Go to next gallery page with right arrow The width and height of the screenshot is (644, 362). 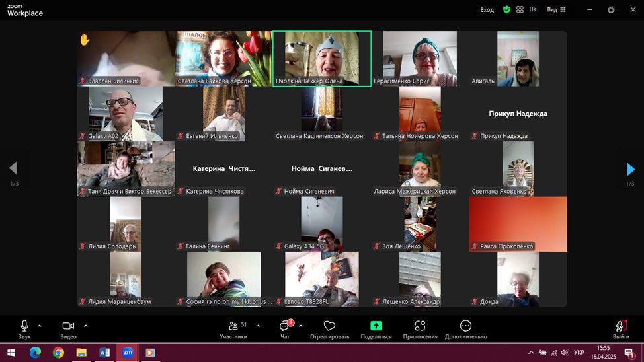pyautogui.click(x=630, y=169)
